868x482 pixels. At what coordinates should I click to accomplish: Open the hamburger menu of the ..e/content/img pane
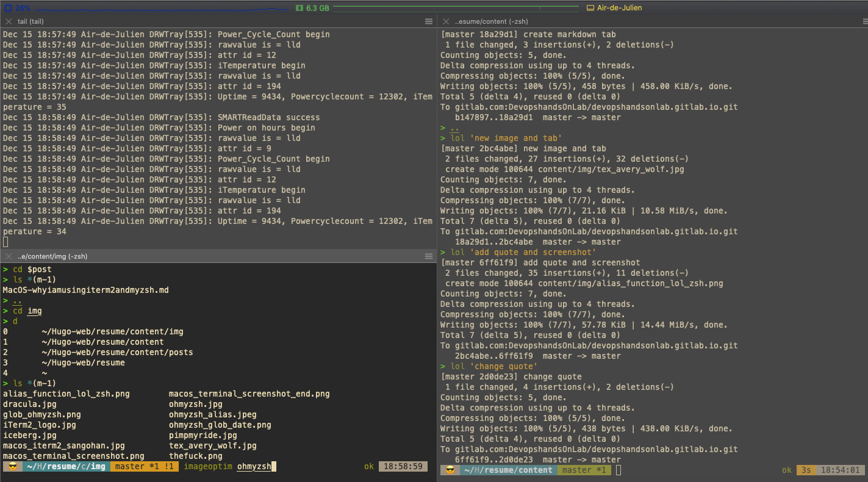tap(429, 256)
